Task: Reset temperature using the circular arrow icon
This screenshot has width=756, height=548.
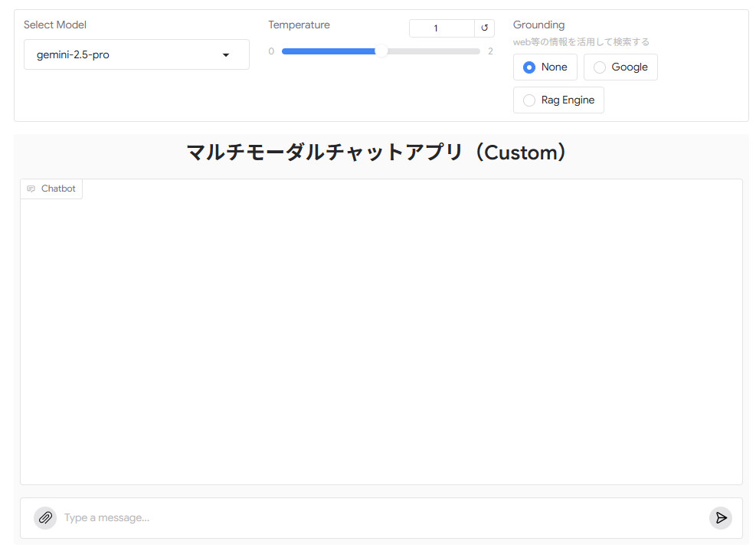Action: 483,28
